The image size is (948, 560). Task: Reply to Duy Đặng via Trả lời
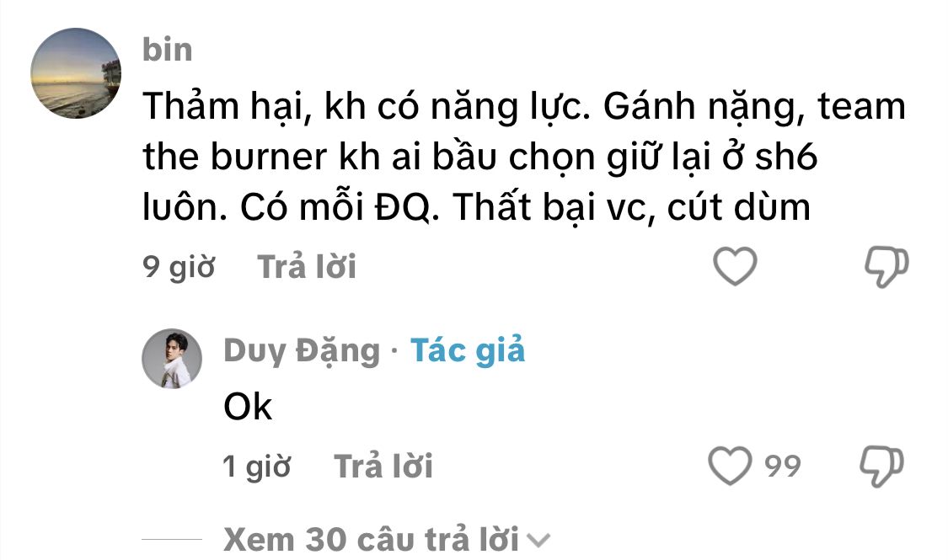tap(383, 466)
